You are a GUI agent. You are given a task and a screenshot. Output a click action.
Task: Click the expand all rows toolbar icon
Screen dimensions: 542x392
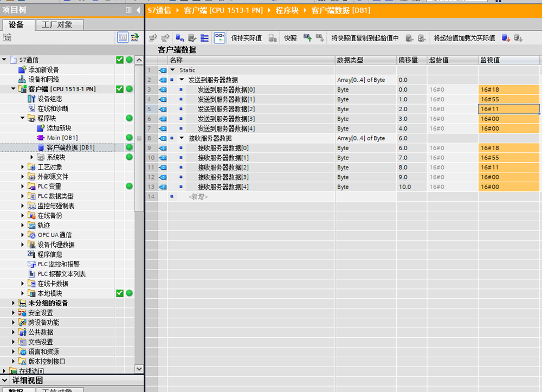(x=204, y=38)
